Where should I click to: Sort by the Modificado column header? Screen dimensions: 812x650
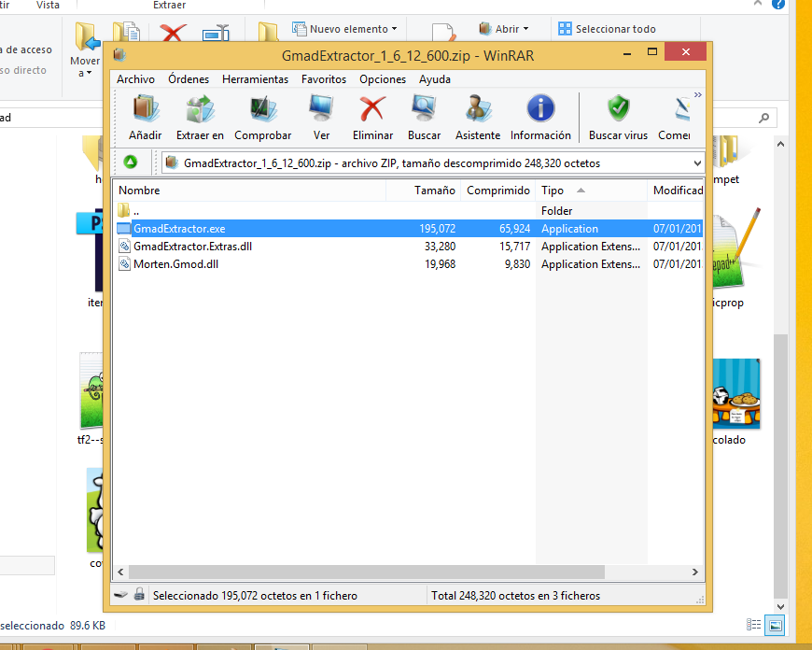676,191
